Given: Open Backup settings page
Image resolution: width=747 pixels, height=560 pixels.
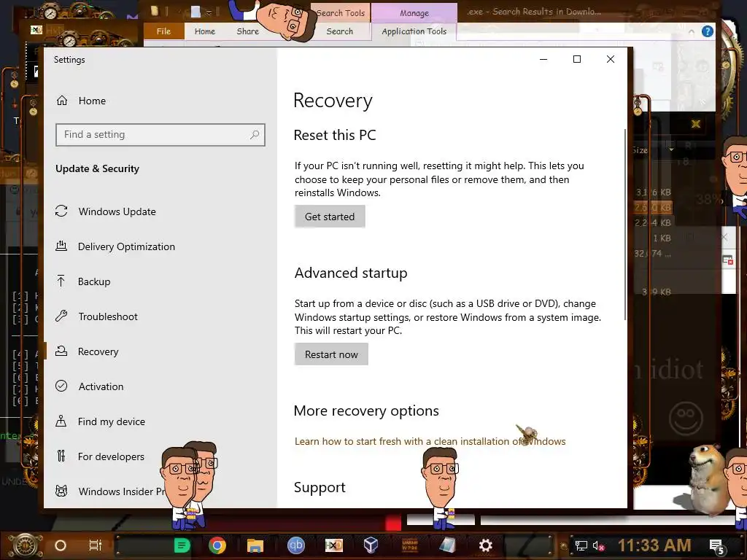Looking at the screenshot, I should 94,281.
